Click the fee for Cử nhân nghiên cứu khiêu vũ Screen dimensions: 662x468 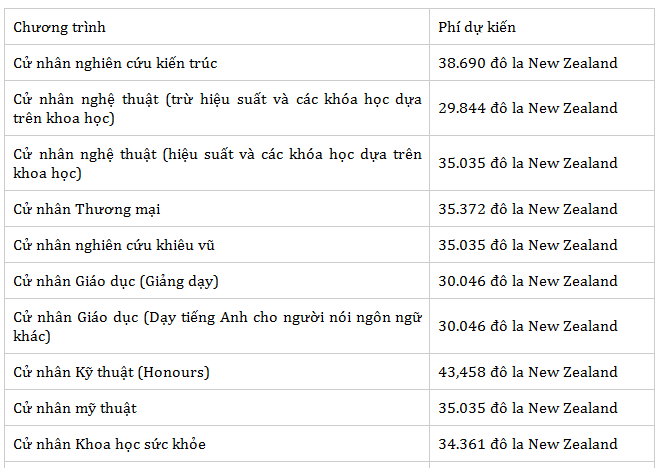pos(527,245)
